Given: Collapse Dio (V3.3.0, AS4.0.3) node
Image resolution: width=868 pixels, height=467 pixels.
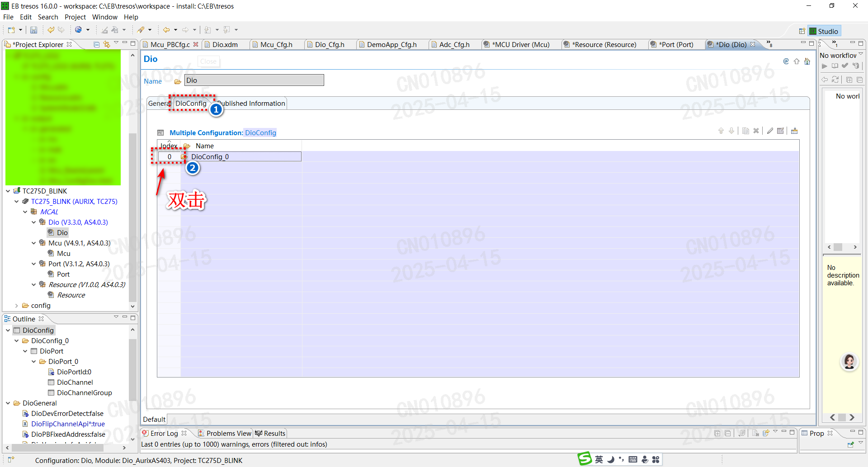Looking at the screenshot, I should [x=33, y=222].
